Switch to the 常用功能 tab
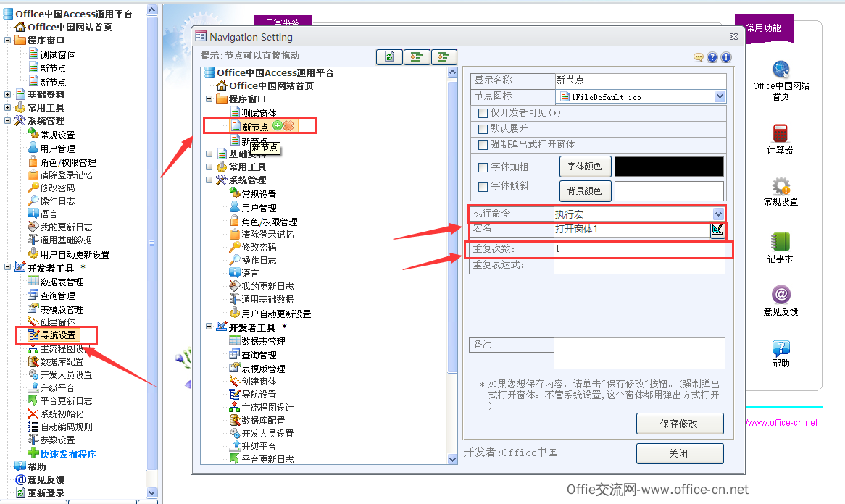845x504 pixels. pyautogui.click(x=764, y=28)
